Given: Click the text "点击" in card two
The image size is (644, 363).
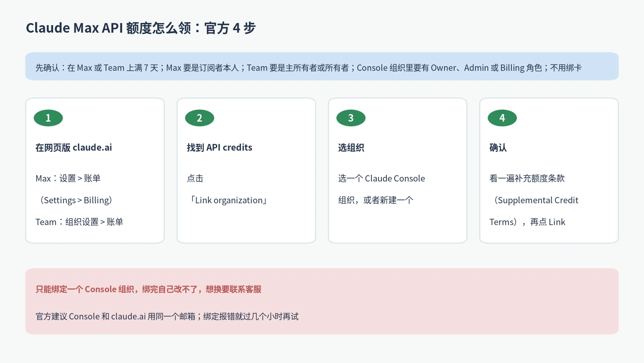Looking at the screenshot, I should pyautogui.click(x=195, y=179).
